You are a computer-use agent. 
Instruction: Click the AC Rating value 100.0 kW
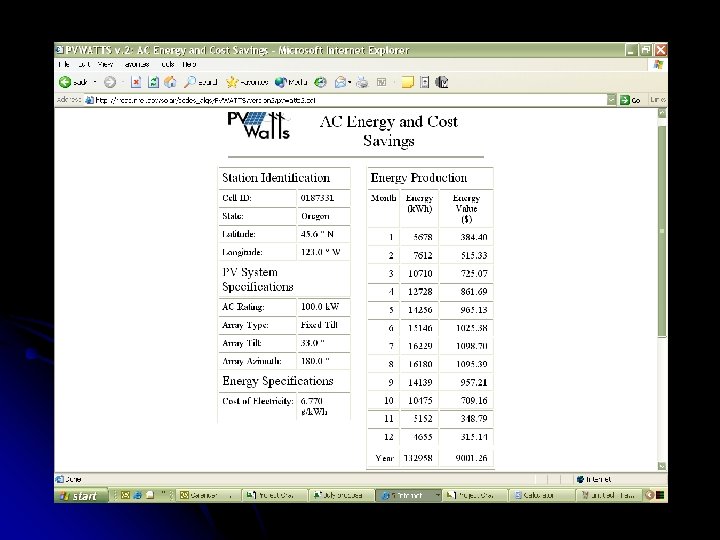(320, 307)
